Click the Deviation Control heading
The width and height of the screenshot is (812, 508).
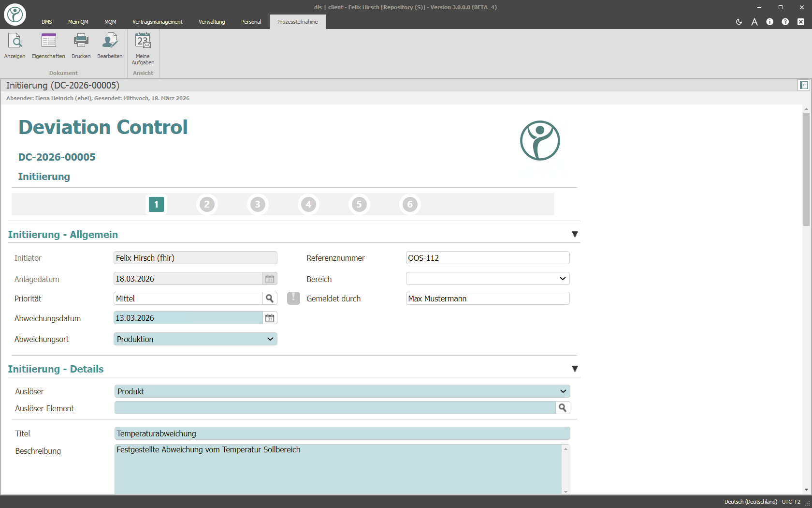(103, 127)
